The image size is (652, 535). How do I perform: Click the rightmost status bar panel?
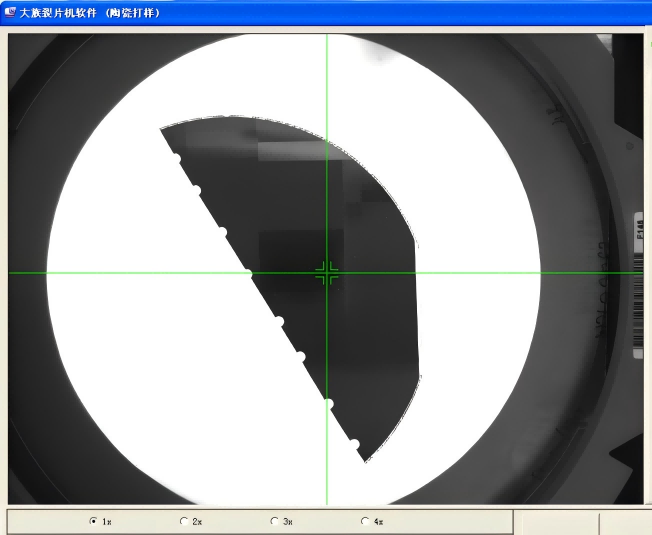click(625, 522)
